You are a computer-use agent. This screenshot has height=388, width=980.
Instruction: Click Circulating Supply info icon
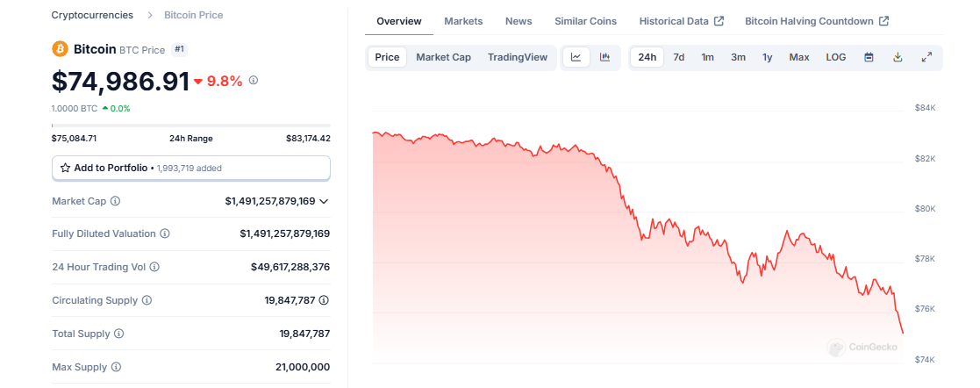tap(147, 300)
